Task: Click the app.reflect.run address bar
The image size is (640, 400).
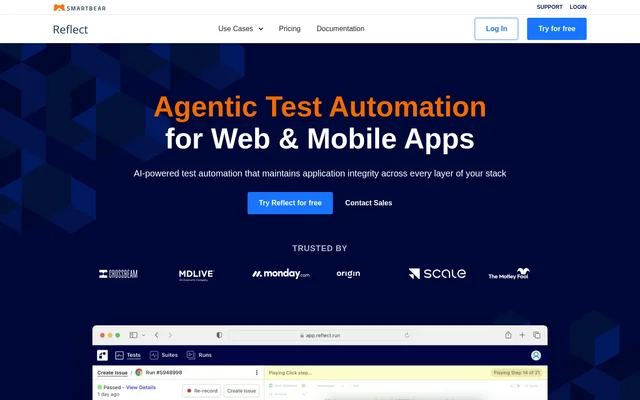Action: click(320, 336)
